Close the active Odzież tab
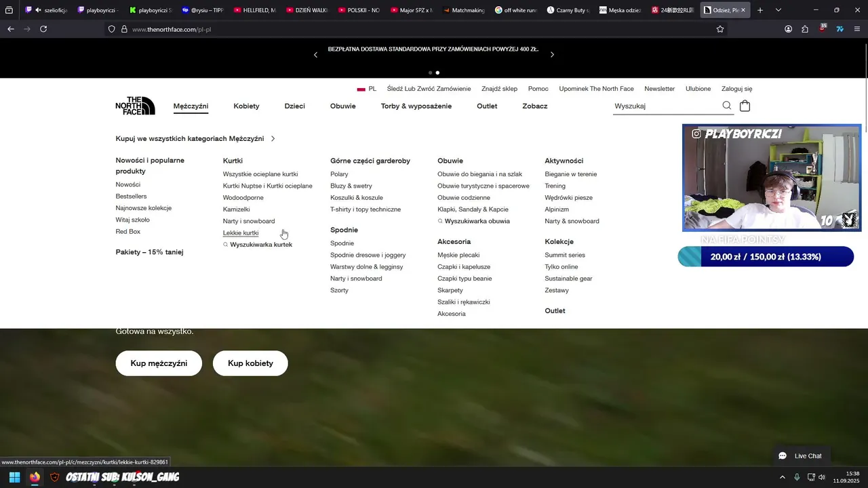This screenshot has height=488, width=868. tap(743, 10)
